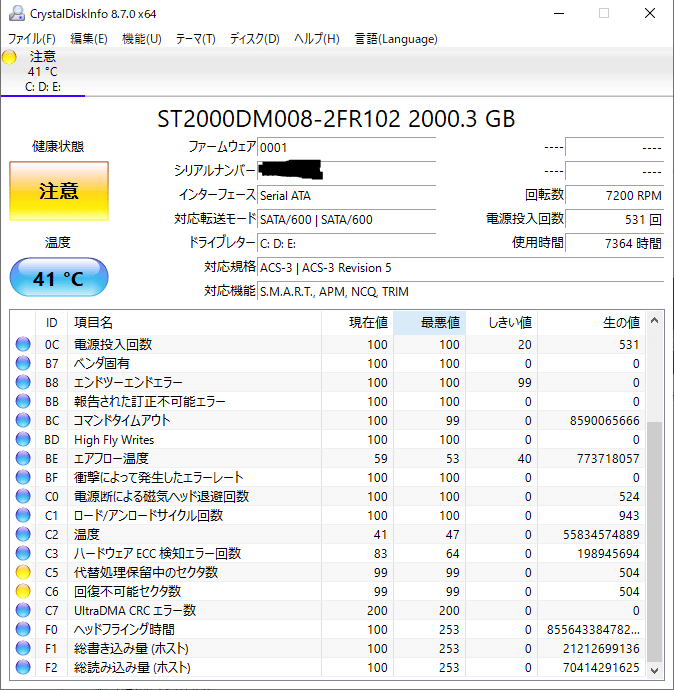Screen dimensions: 674x690
Task: Click the blue status icon for attribute F0
Action: [23, 629]
